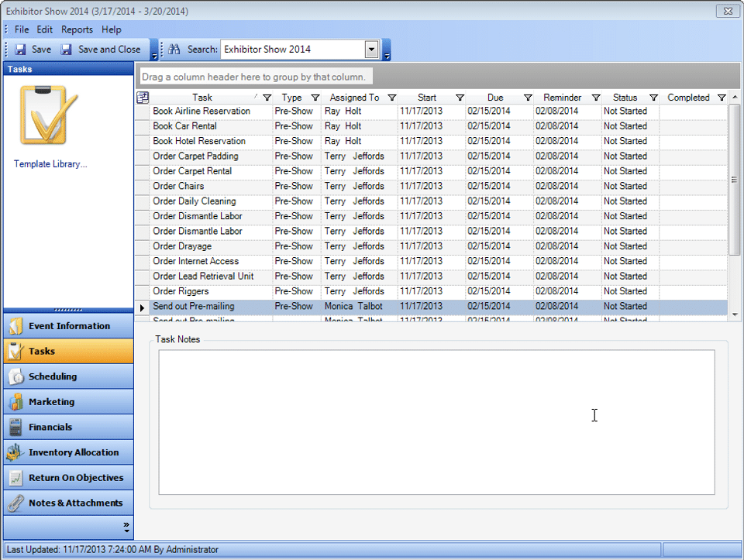Select the Order Riggers task
This screenshot has height=560, width=744.
[x=431, y=291]
